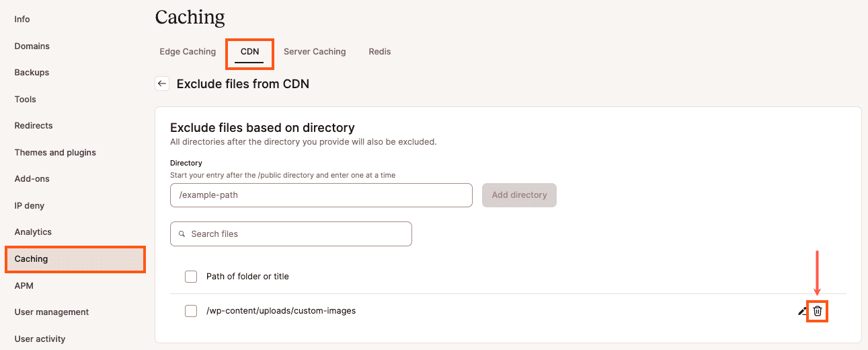Click the Add directory button
Viewport: 868px width, 350px height.
519,195
